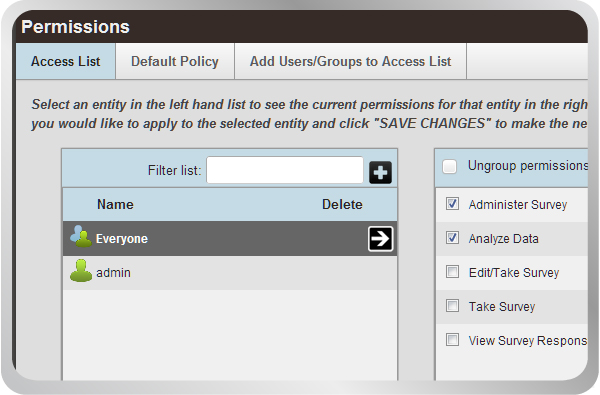
Task: Click the arrow icon in Everyone row
Action: (x=380, y=238)
